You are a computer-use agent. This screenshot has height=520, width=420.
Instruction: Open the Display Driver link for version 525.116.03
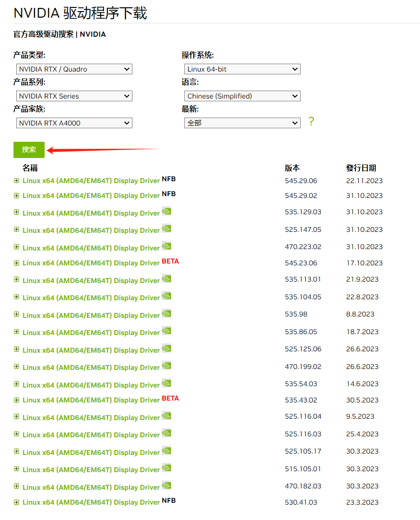point(91,435)
